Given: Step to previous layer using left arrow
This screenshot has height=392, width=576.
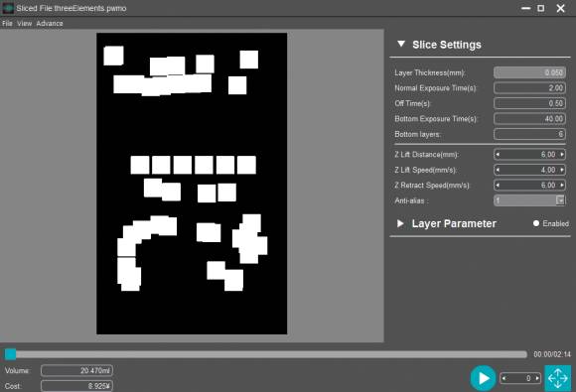Looking at the screenshot, I should point(504,378).
